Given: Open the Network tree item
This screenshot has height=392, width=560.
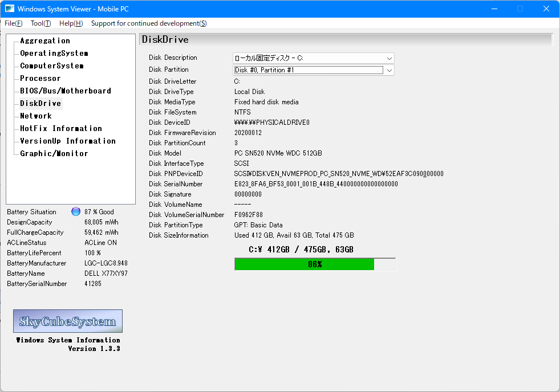Looking at the screenshot, I should point(36,116).
